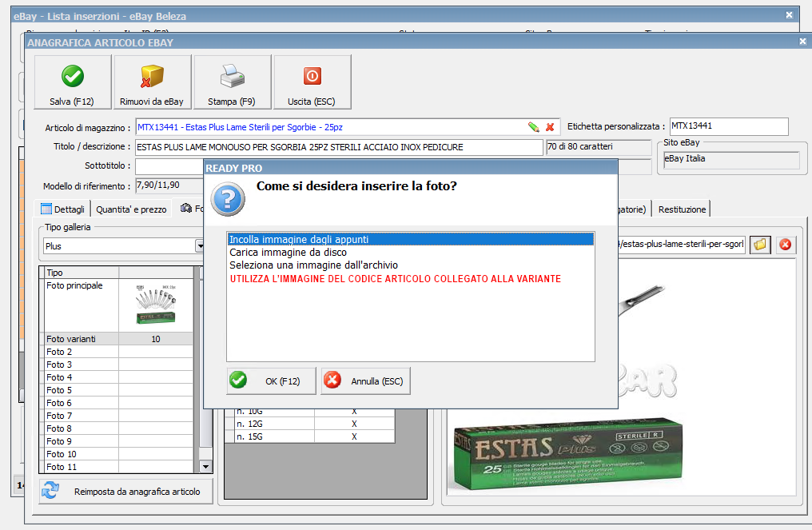Open the Quantita' e prezzo tab
This screenshot has height=530, width=812.
[x=131, y=209]
